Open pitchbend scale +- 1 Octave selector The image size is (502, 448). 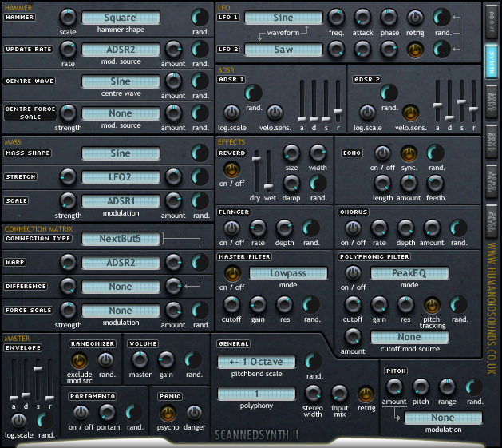tap(256, 362)
